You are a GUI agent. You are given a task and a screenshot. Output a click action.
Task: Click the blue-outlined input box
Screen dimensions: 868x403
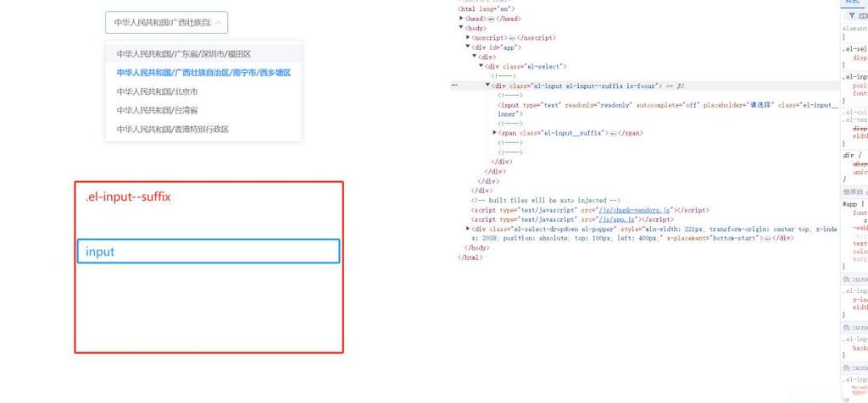tap(208, 251)
